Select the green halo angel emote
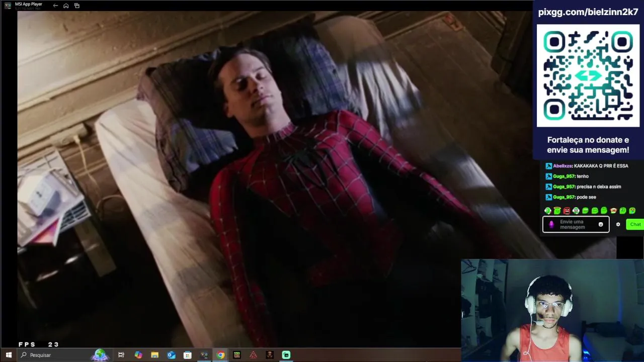Image resolution: width=644 pixels, height=362 pixels. pos(557,211)
